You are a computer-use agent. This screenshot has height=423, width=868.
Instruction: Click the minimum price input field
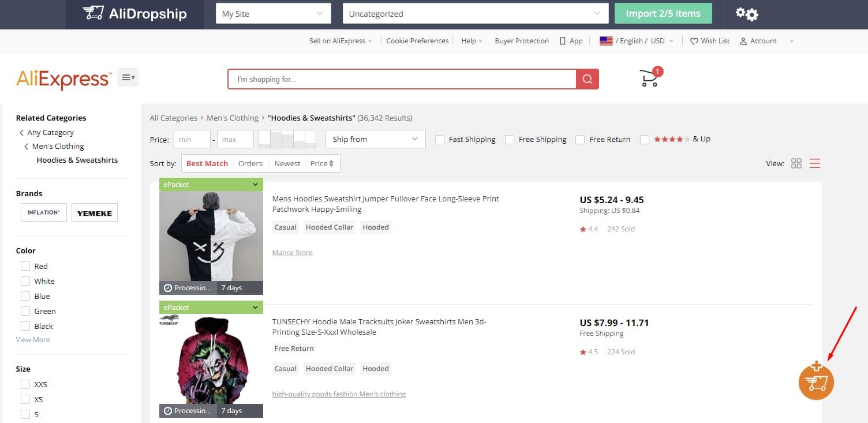(x=192, y=139)
